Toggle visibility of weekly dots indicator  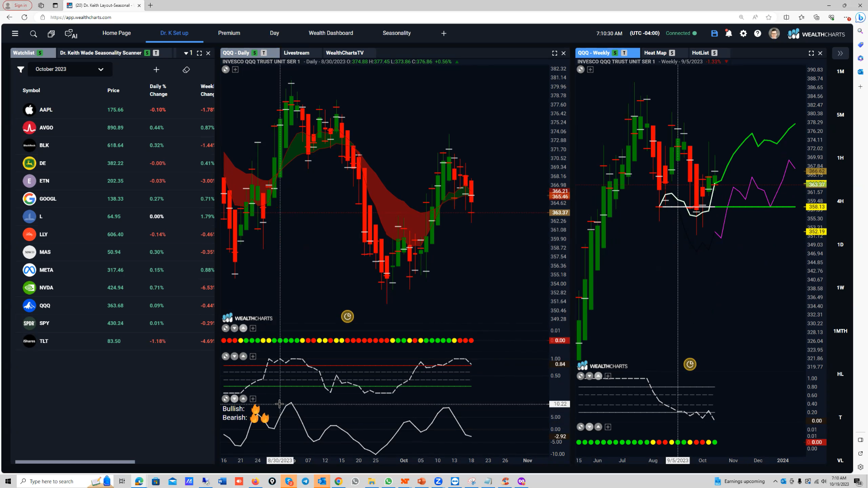581,427
